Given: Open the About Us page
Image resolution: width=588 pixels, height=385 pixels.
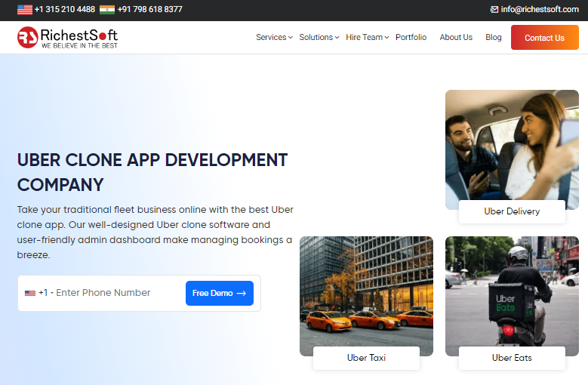Looking at the screenshot, I should (x=456, y=37).
